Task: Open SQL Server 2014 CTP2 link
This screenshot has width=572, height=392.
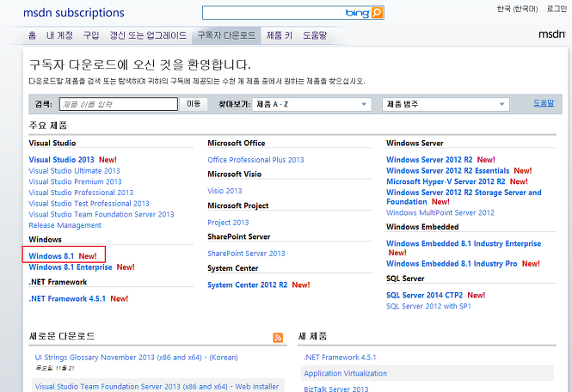Action: 425,295
